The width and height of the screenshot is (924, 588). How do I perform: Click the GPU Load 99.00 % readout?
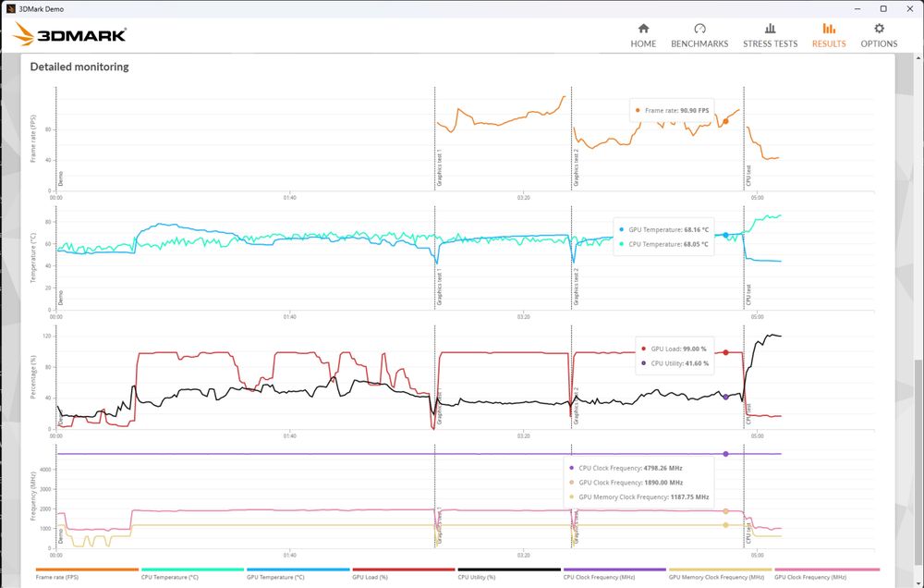tap(674, 349)
